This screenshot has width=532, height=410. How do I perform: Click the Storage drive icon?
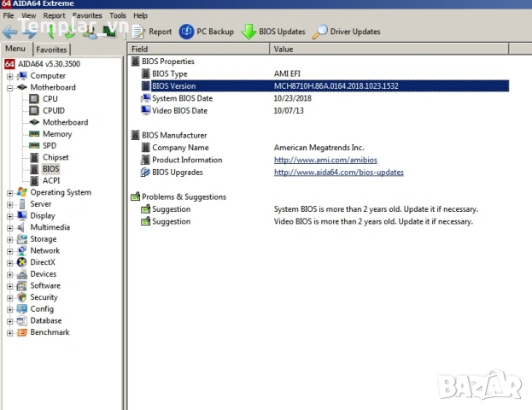click(x=22, y=239)
